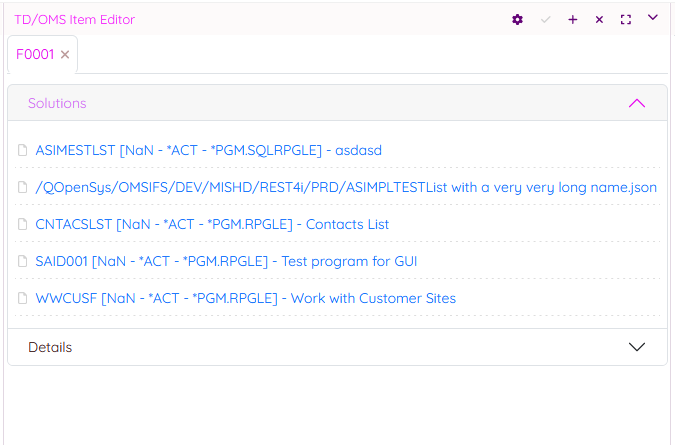Click the plus icon to add an item
This screenshot has height=445, width=675.
[573, 19]
